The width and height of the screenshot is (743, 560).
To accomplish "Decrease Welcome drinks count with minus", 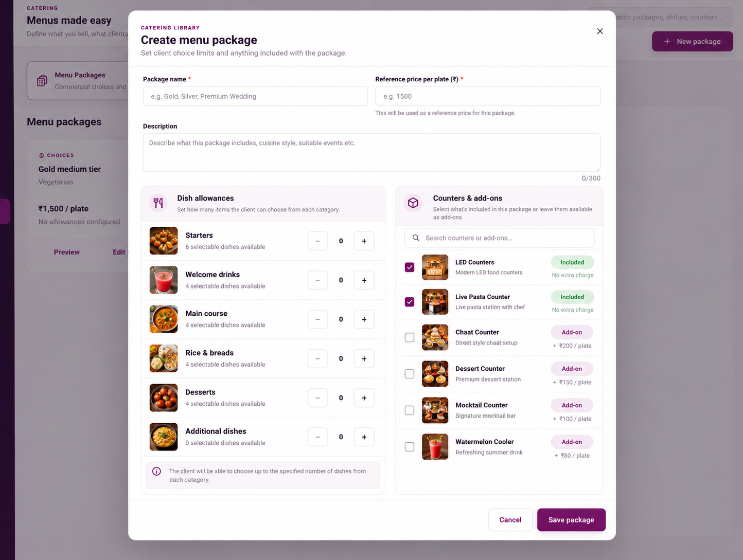I will [x=317, y=280].
